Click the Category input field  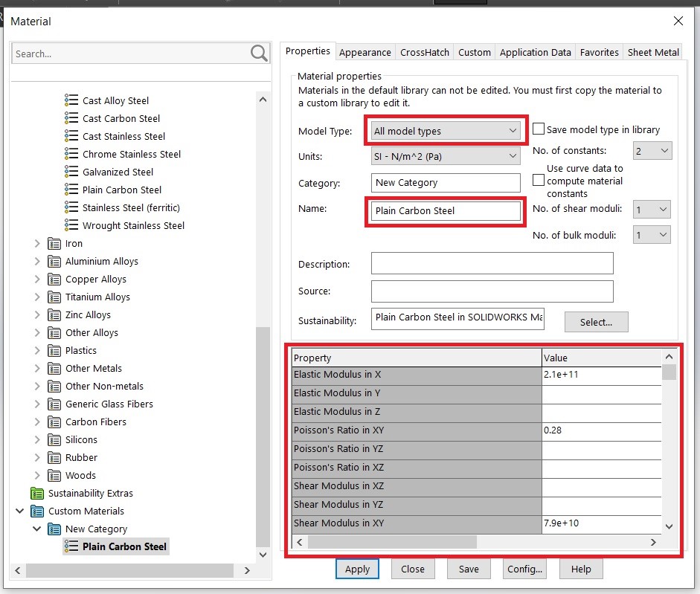click(x=446, y=183)
